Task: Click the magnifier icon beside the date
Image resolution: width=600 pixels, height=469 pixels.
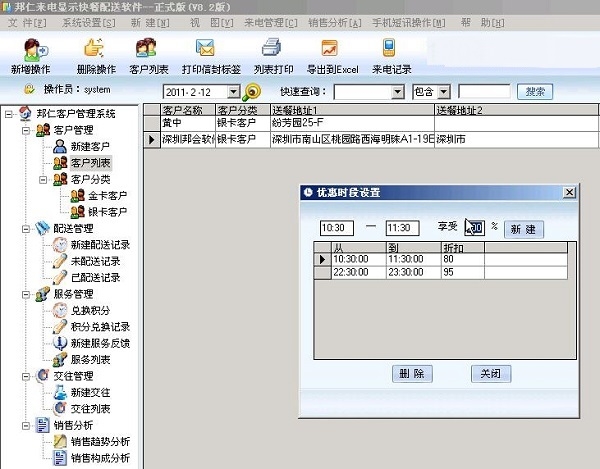Action: [x=252, y=92]
